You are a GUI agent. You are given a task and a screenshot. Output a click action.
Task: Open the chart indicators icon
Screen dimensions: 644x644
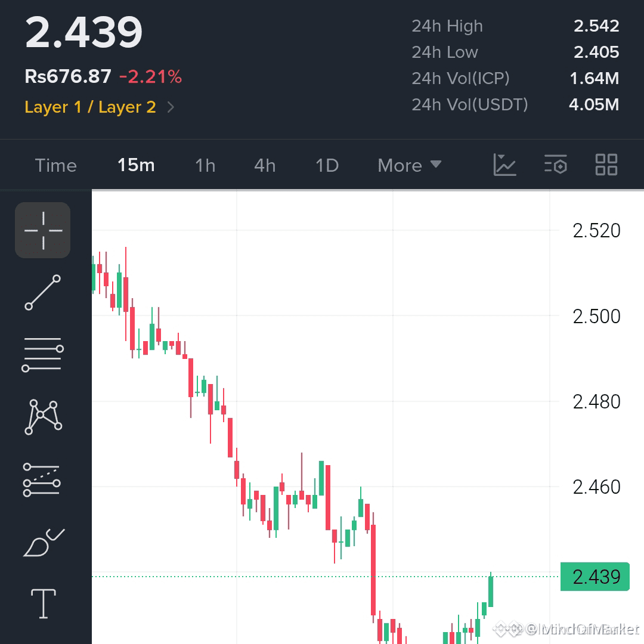click(504, 165)
